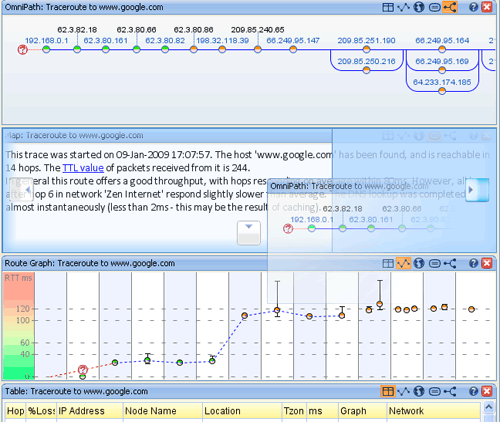Click OmniPath icon in Route Graph panel
Screen dimensions: 500x422
[x=450, y=263]
